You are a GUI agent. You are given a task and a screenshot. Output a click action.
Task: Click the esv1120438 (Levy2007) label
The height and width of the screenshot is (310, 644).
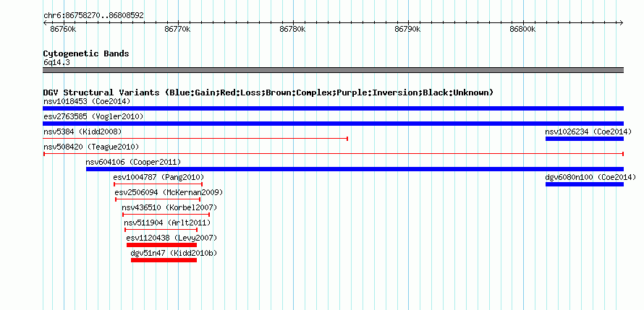(x=171, y=238)
